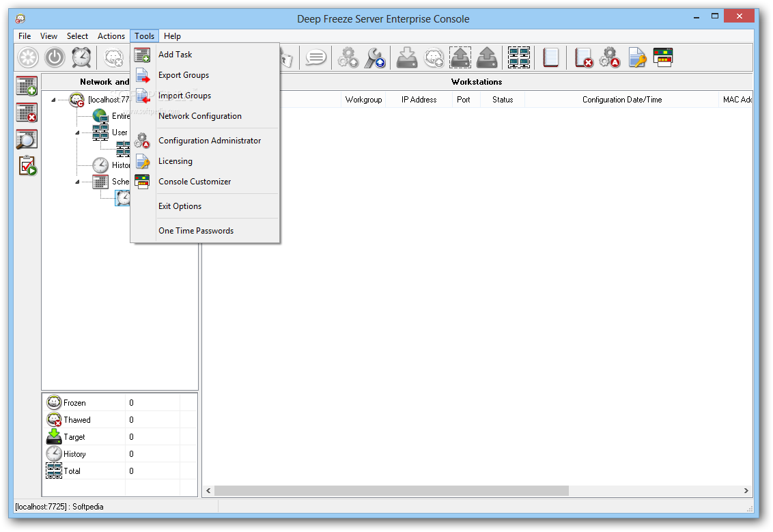Click the download-to-drive toolbar icon
The height and width of the screenshot is (532, 773).
pyautogui.click(x=407, y=57)
